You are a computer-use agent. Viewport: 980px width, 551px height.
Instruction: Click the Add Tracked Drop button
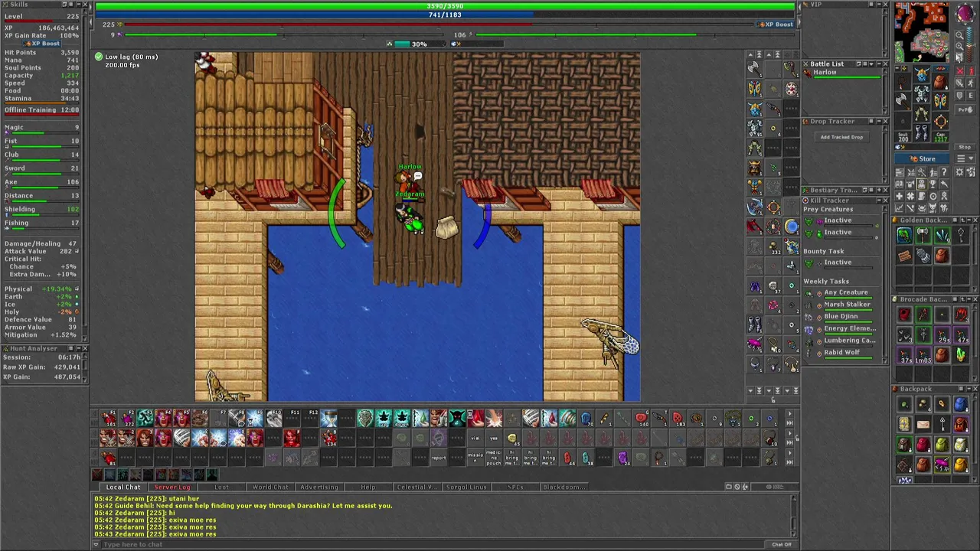(842, 137)
